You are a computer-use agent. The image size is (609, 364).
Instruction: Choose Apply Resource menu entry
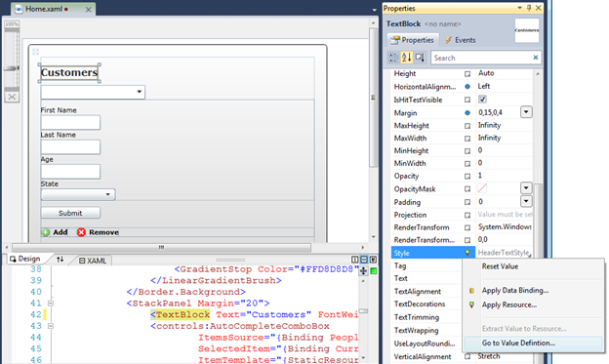click(x=509, y=304)
